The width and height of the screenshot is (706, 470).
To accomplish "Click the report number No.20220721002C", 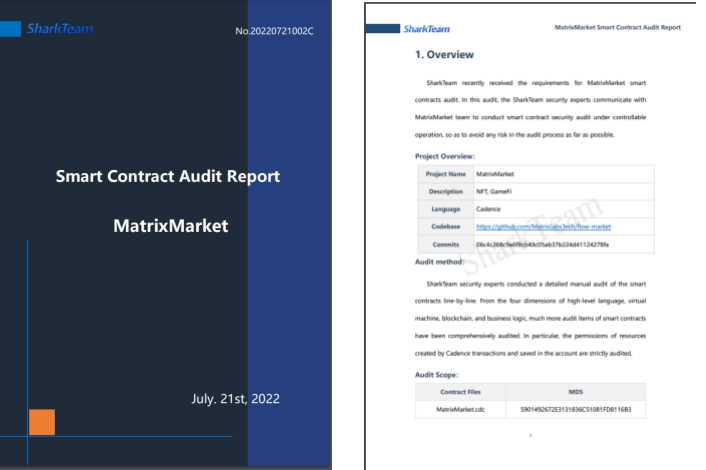I will coord(273,31).
